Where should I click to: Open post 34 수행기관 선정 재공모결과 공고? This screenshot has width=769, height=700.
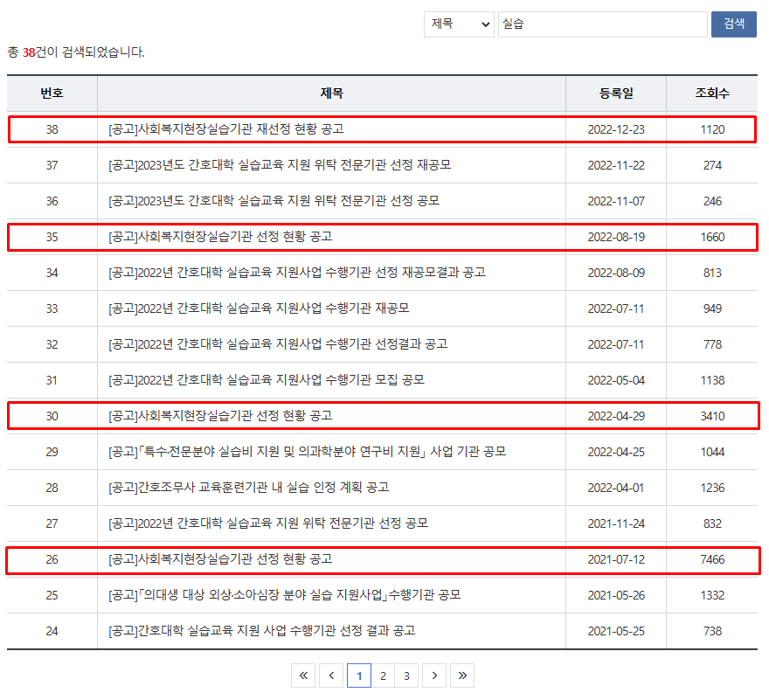pos(297,273)
